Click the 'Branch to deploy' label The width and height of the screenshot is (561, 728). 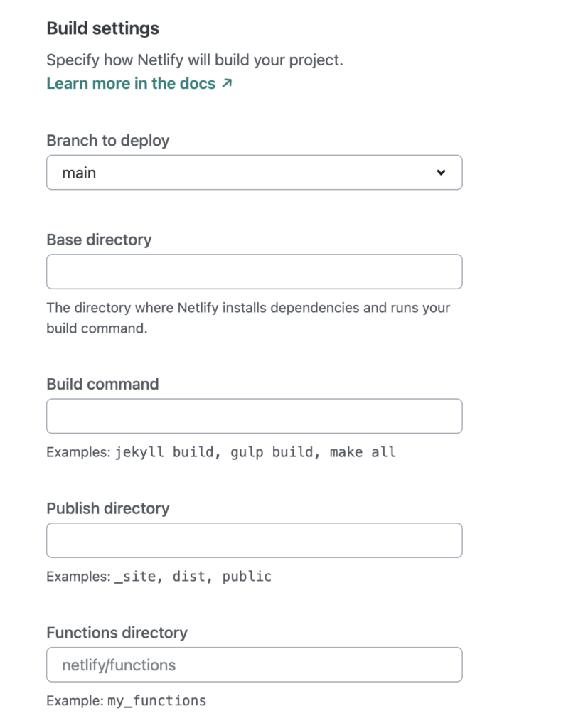(107, 141)
